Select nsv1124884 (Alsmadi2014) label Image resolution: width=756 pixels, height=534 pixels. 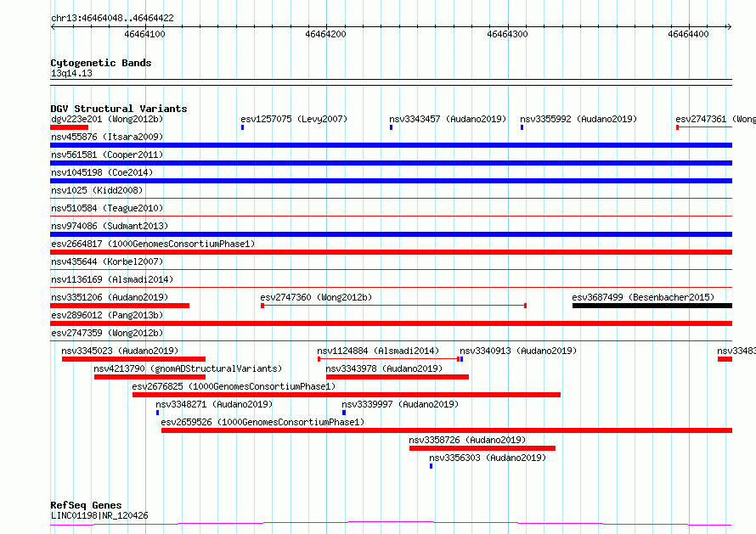[378, 351]
